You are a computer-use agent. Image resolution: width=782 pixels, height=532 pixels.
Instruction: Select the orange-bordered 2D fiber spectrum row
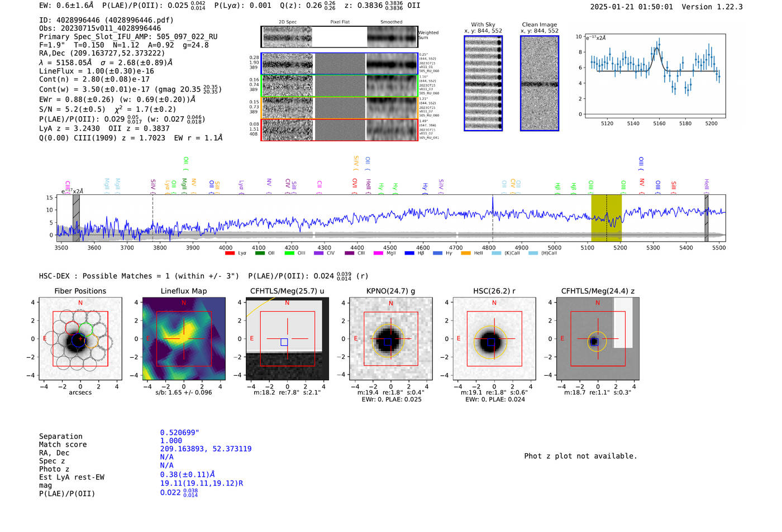coord(339,108)
